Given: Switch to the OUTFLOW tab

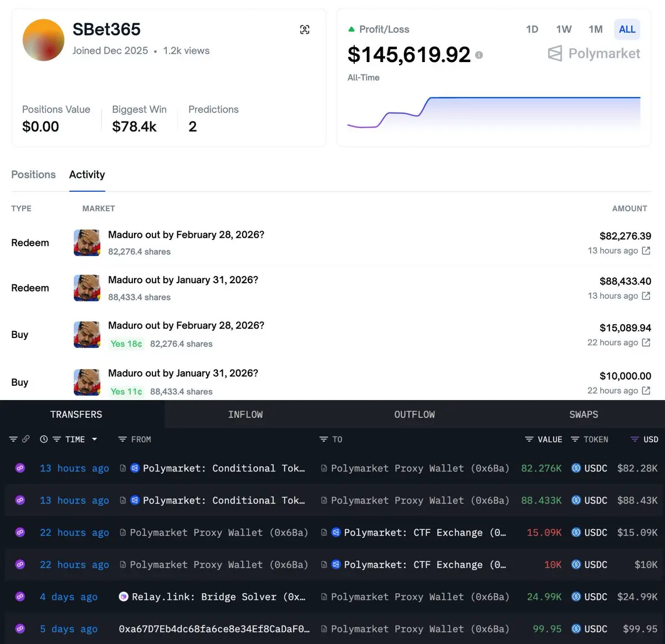Looking at the screenshot, I should coord(415,415).
